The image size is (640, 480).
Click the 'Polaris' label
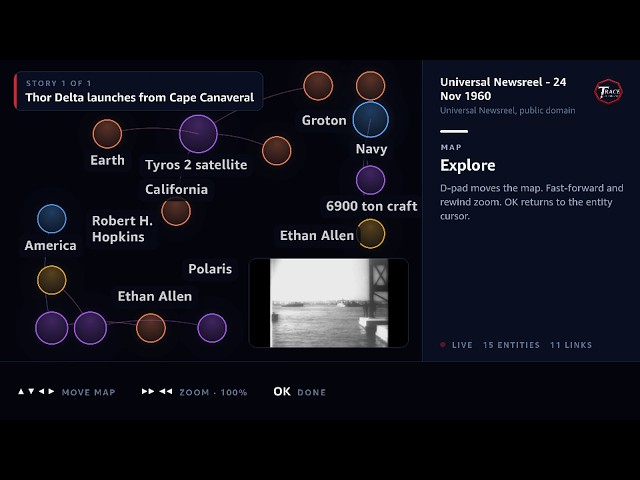(210, 269)
